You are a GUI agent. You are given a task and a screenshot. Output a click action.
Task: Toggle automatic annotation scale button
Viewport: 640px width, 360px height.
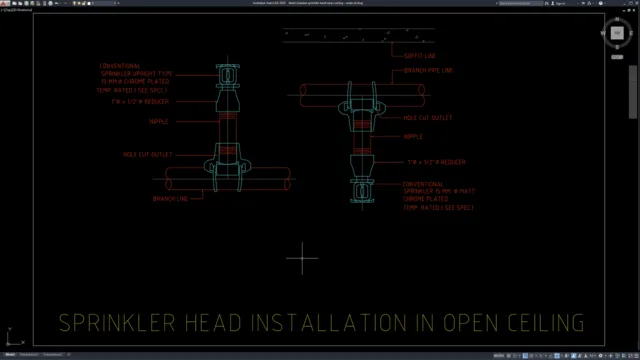(x=579, y=356)
